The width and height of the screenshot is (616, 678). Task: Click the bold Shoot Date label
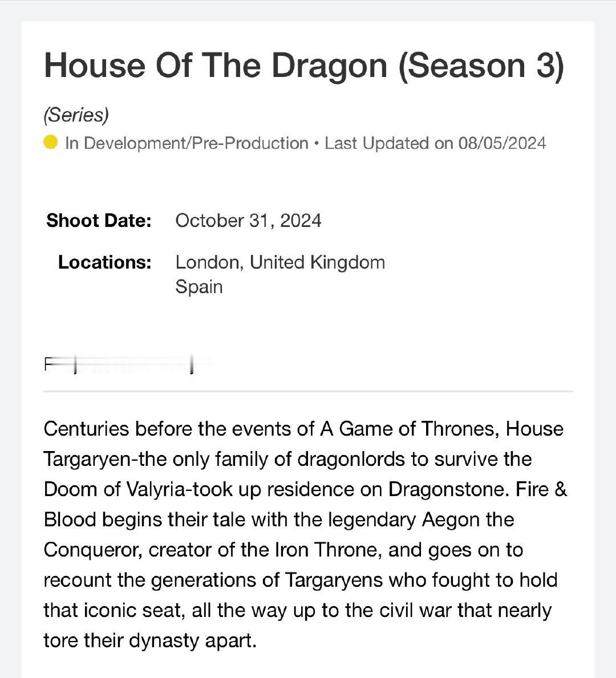click(99, 221)
